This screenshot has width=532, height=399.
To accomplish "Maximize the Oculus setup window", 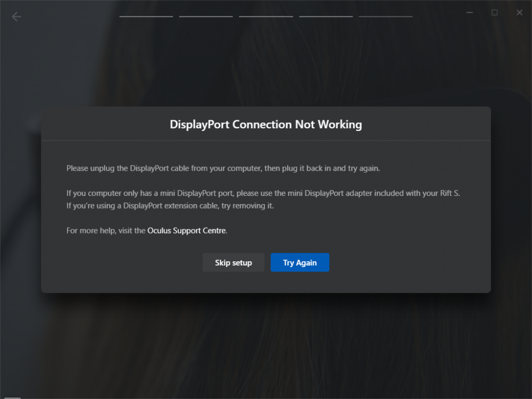I will [x=495, y=13].
